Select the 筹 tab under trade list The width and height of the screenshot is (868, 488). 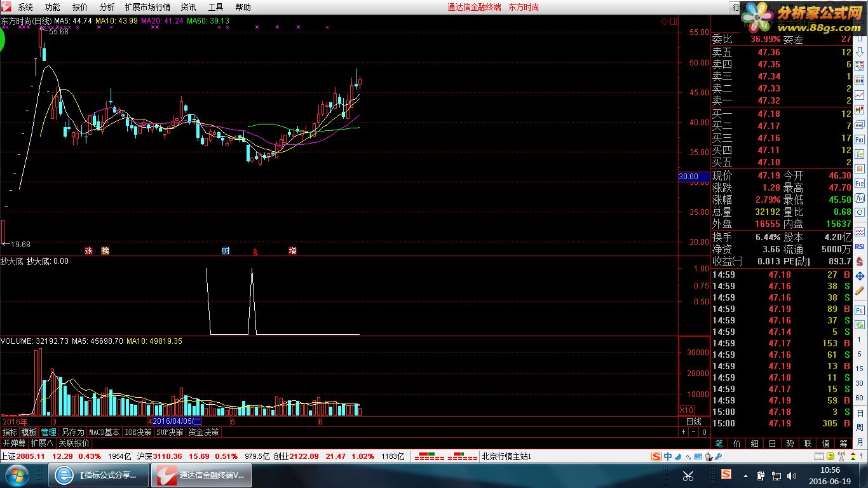(x=843, y=443)
